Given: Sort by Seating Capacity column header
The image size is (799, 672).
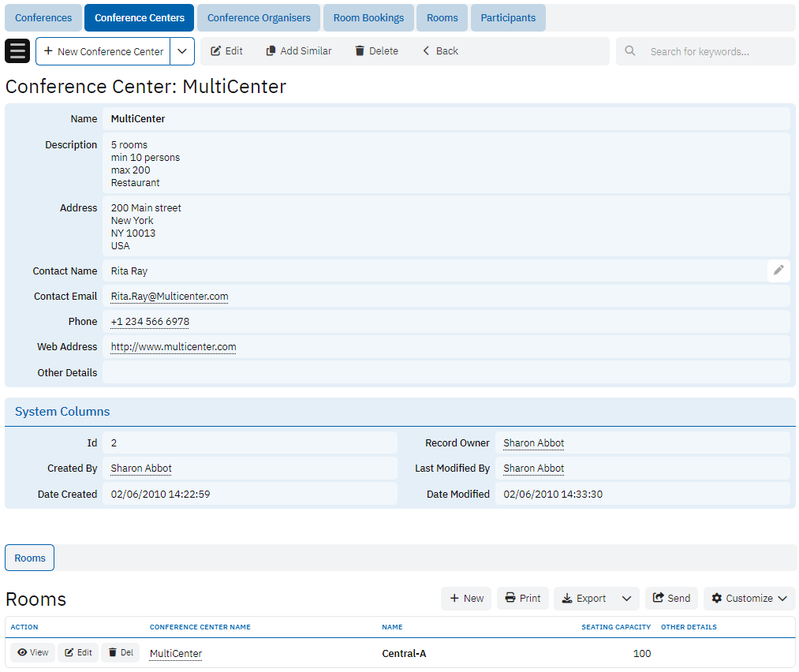Looking at the screenshot, I should tap(616, 627).
